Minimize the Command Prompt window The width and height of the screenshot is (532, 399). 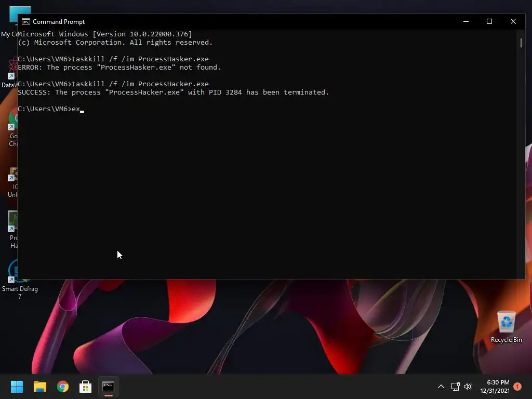coord(466,21)
